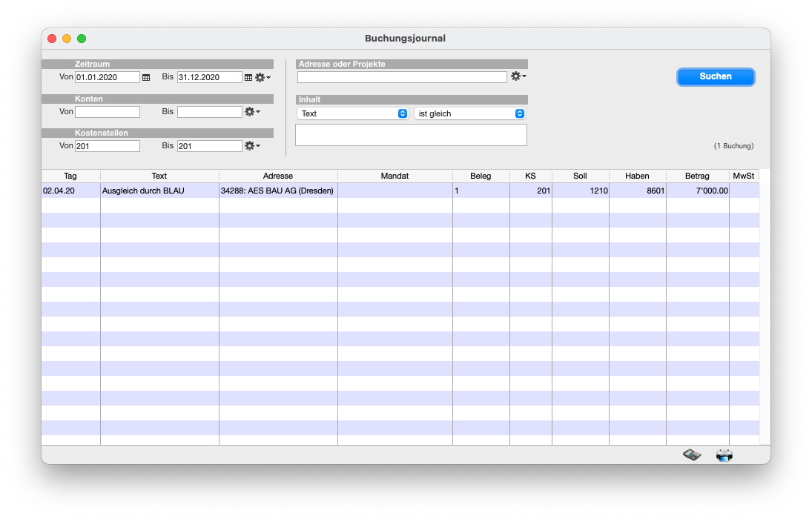Click the Betrag value 7'000.00
This screenshot has height=519, width=812.
[x=712, y=191]
